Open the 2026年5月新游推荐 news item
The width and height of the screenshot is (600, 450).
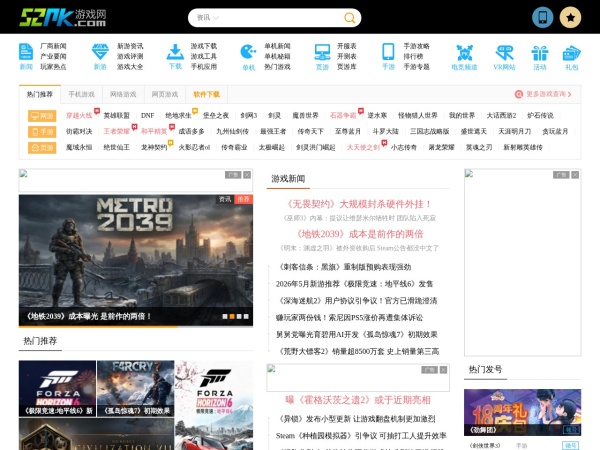click(x=354, y=284)
